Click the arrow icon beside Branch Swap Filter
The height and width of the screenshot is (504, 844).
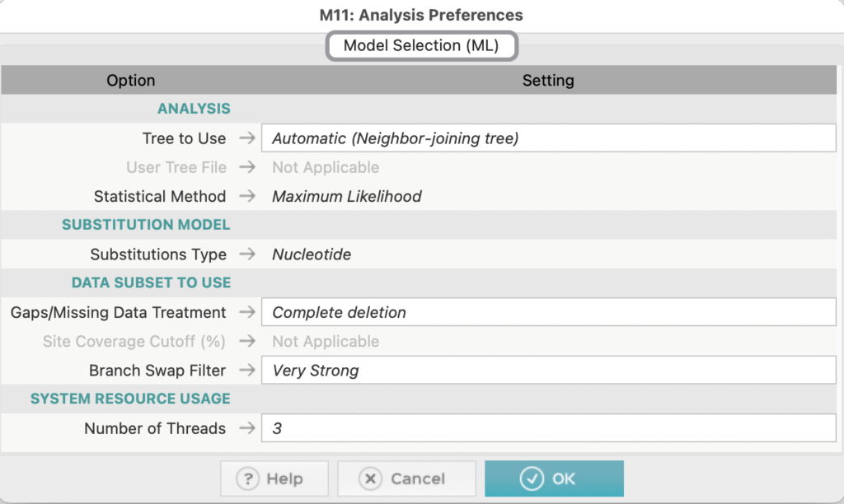click(x=247, y=370)
